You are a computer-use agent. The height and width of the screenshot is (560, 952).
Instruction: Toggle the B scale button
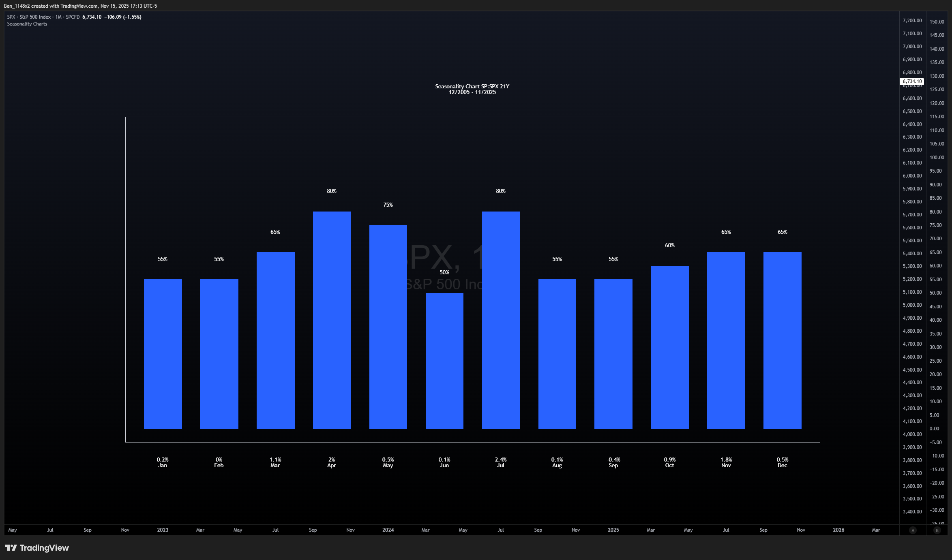pyautogui.click(x=937, y=530)
